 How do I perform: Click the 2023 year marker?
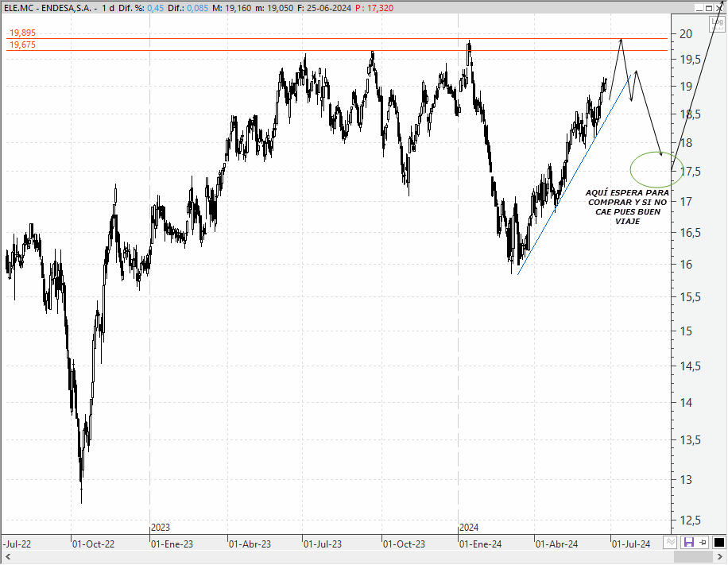[x=161, y=528]
